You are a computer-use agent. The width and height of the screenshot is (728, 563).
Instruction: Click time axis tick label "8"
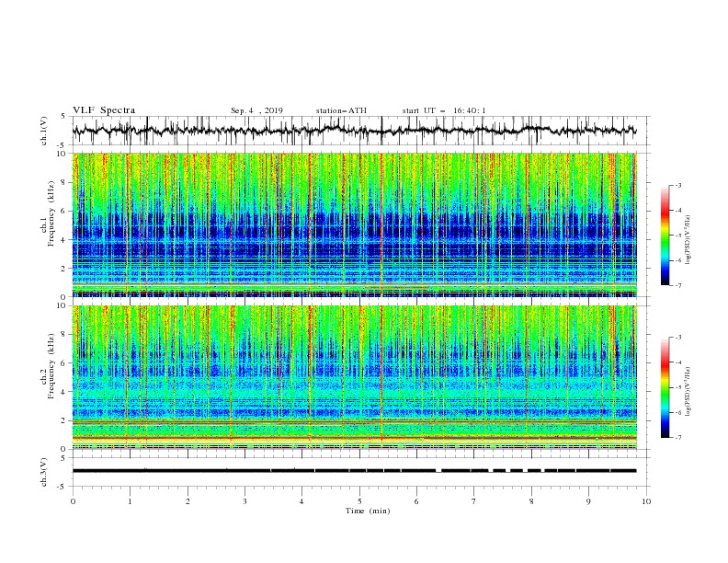531,501
